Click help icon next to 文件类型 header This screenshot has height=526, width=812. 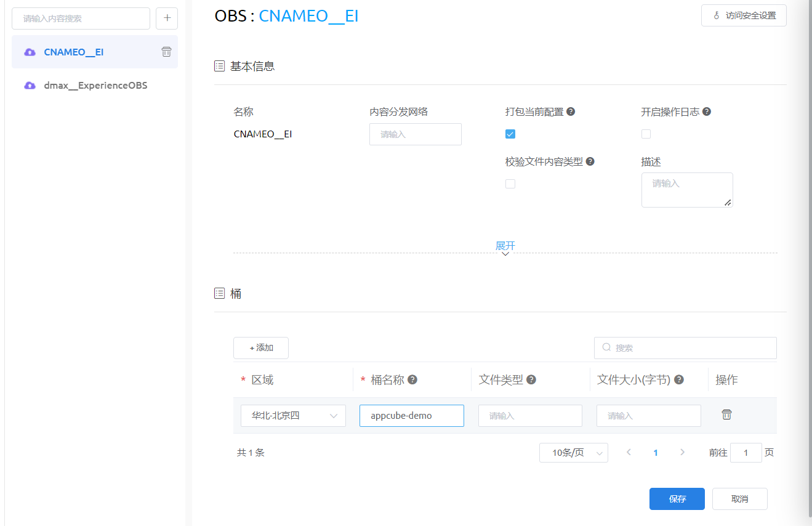[x=531, y=379]
